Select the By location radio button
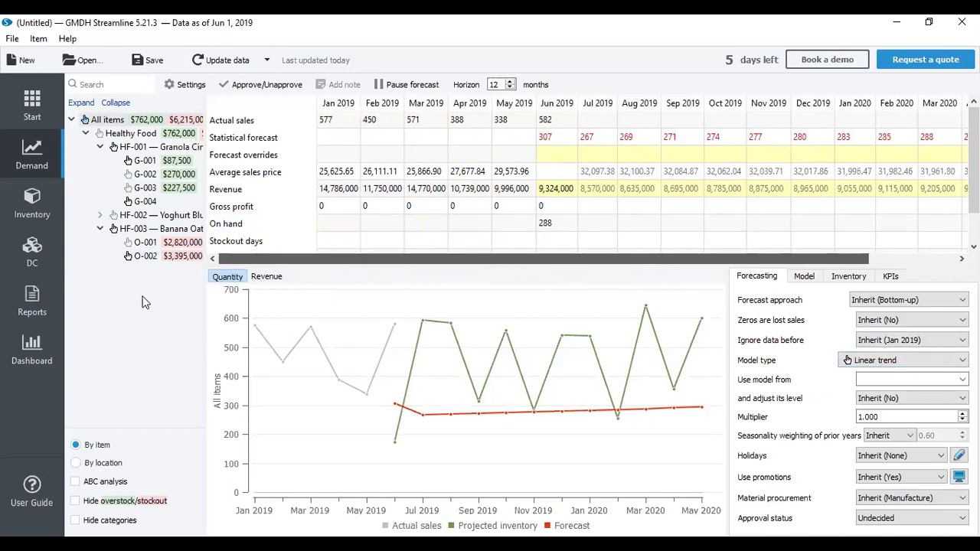This screenshot has height=551, width=980. pyautogui.click(x=76, y=463)
